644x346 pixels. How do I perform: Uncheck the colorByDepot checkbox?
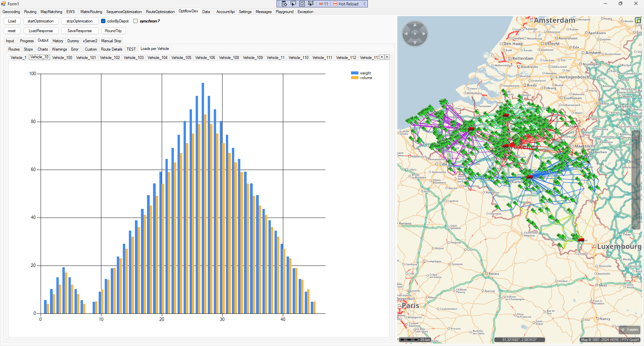[x=103, y=21]
